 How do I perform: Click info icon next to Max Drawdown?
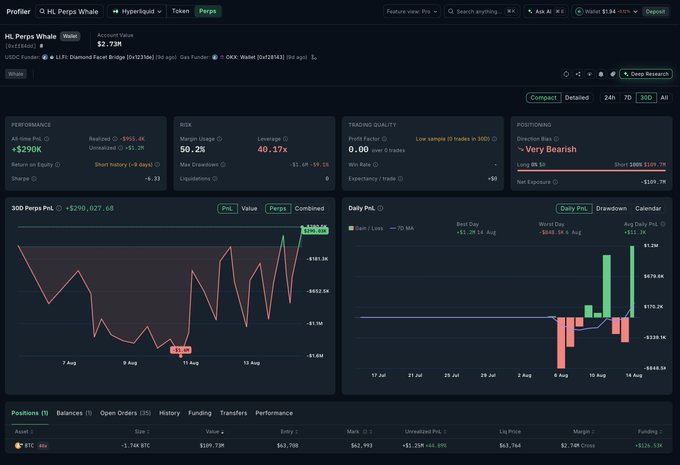pyautogui.click(x=223, y=165)
